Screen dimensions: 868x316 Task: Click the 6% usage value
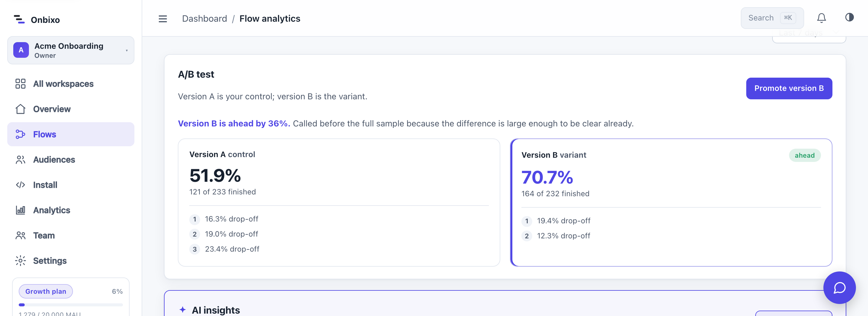(117, 291)
